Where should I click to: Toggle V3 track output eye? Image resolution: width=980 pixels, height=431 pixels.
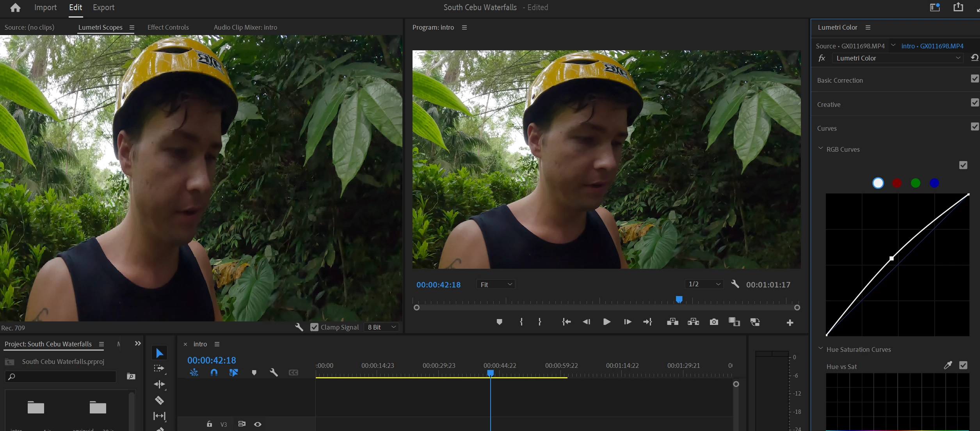258,424
